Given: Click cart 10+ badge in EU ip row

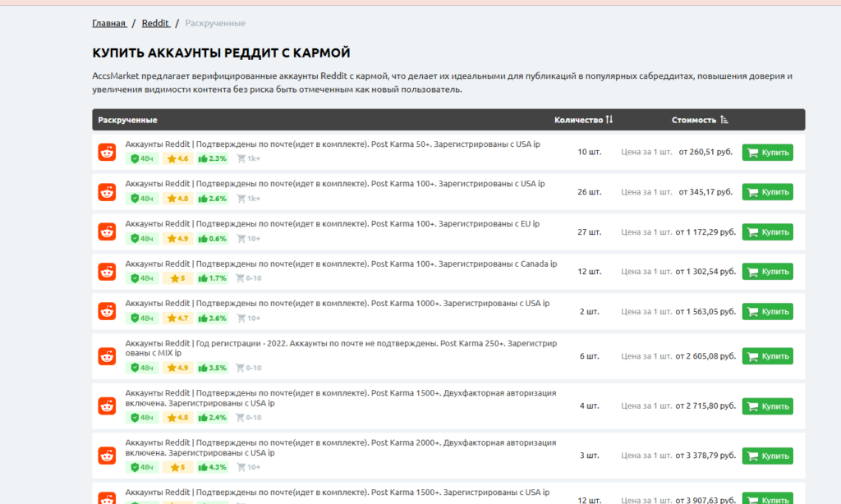Looking at the screenshot, I should 248,239.
